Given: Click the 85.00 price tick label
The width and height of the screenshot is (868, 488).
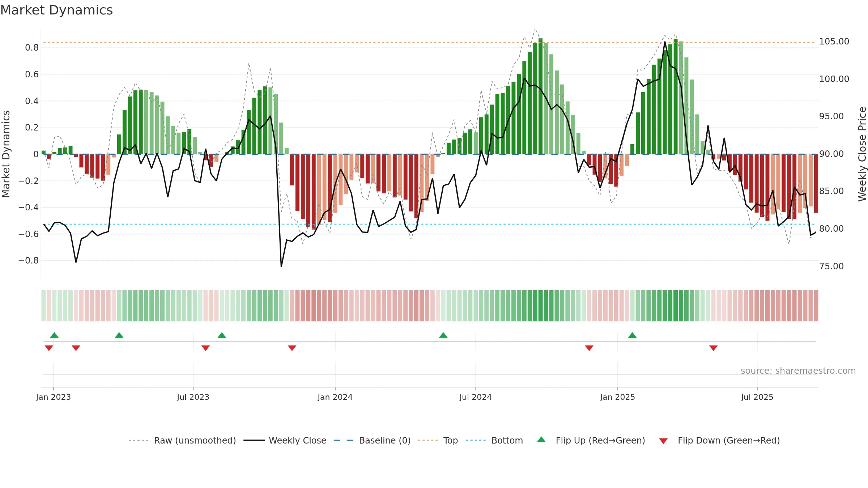Looking at the screenshot, I should [x=831, y=191].
